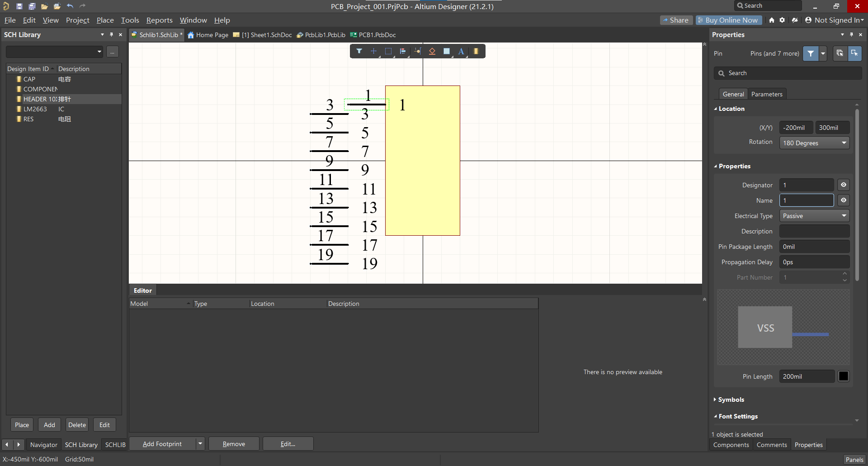The height and width of the screenshot is (466, 868).
Task: Click the Properties panel filter funnel button
Action: 811,53
